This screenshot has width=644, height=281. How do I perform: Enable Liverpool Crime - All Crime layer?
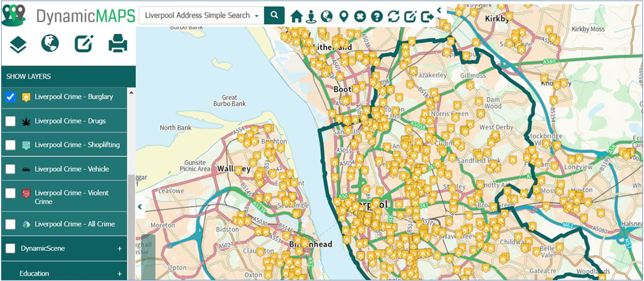click(x=10, y=224)
